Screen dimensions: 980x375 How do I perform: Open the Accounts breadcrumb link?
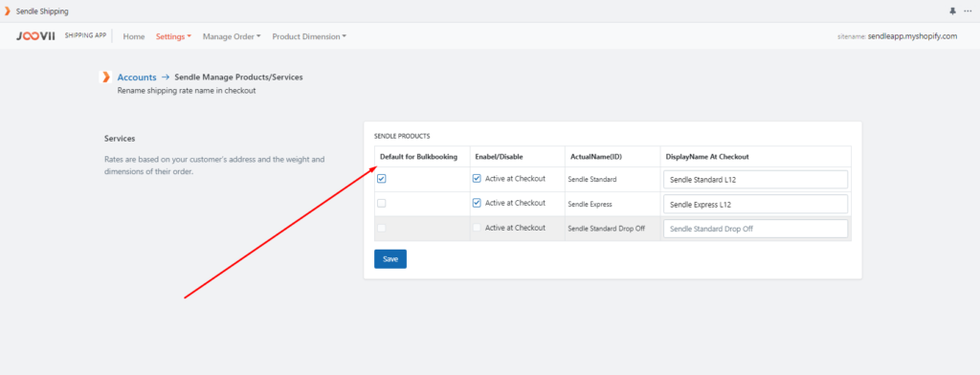(x=137, y=77)
